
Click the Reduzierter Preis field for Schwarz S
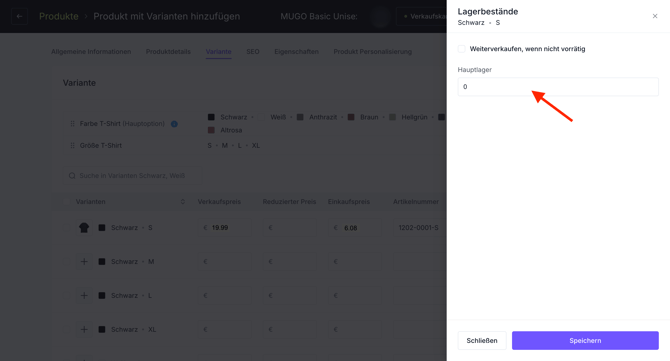[x=289, y=228]
